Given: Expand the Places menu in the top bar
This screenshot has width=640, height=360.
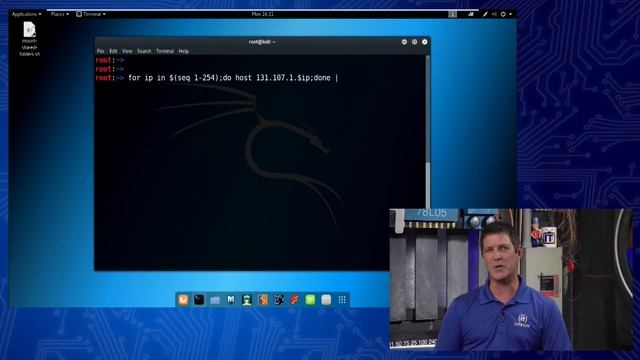Looking at the screenshot, I should 60,14.
